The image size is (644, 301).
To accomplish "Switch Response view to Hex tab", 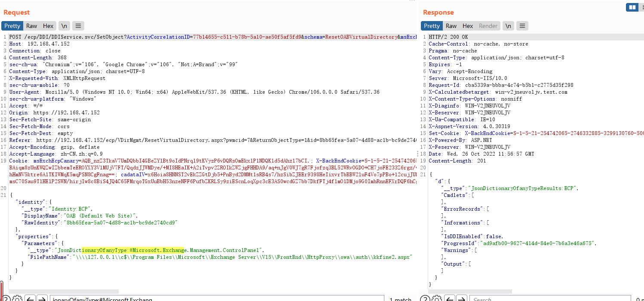I will pos(468,26).
